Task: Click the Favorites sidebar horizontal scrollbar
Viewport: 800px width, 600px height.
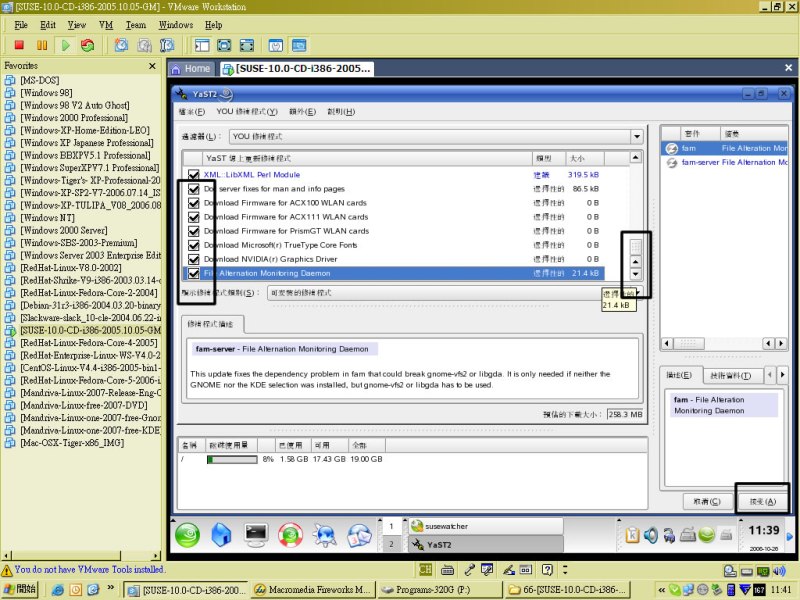Action: click(x=81, y=555)
